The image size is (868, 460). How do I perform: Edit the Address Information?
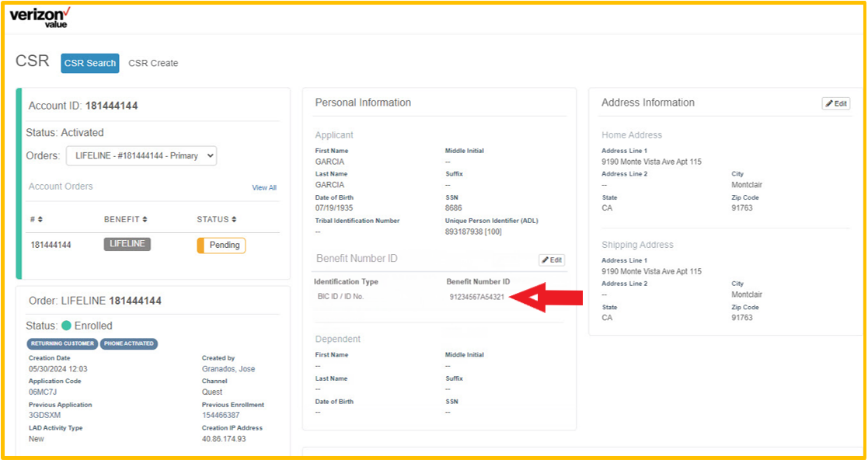coord(835,103)
